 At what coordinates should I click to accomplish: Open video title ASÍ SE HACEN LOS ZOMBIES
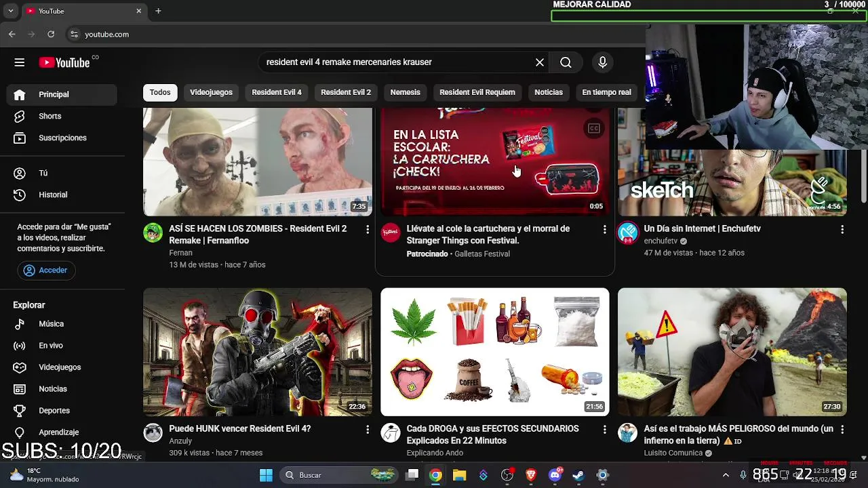click(258, 235)
